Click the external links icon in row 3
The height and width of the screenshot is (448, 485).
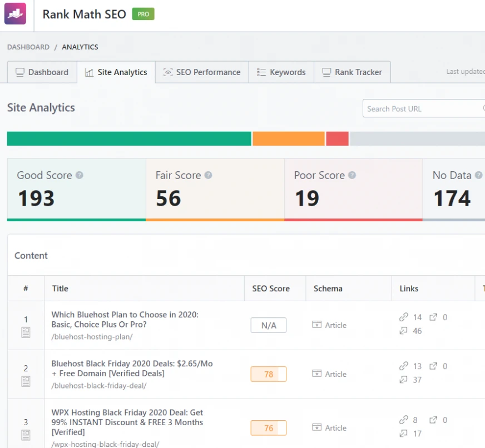coord(433,420)
